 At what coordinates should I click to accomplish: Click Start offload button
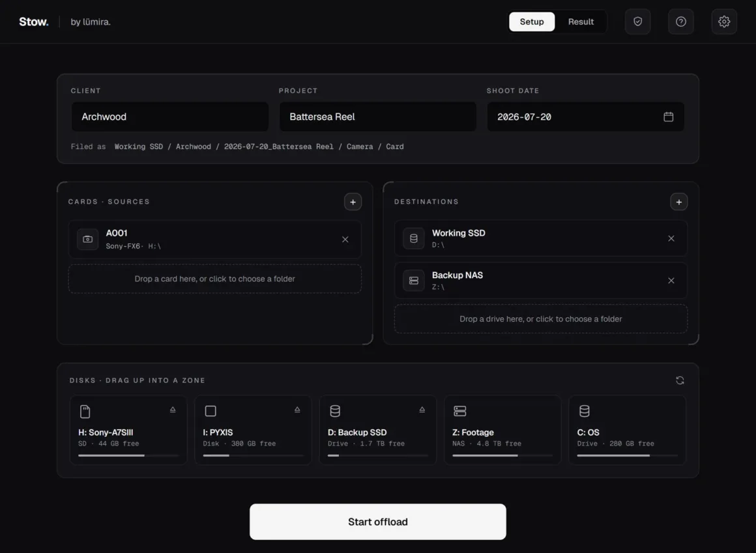tap(378, 522)
